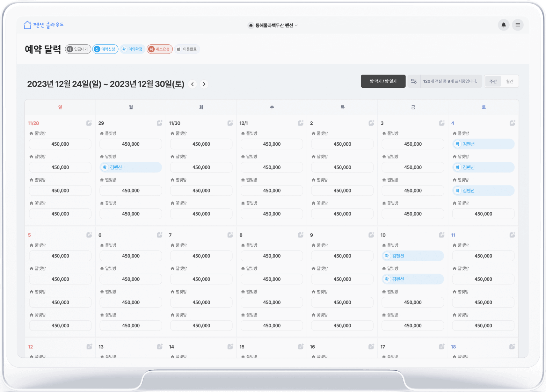Viewport: 546px width, 392px height.
Task: Open 김펜션 booking in 달빛방 on day 10
Action: click(x=413, y=279)
